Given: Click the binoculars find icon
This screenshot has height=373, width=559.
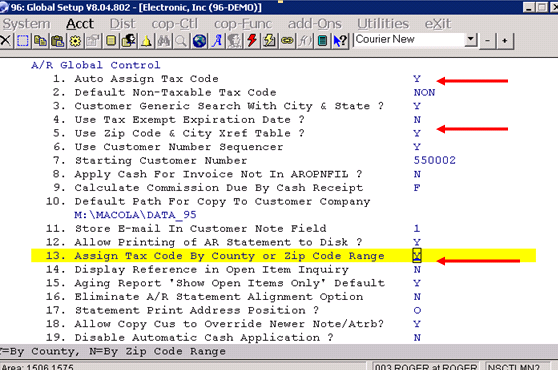Looking at the screenshot, I should tap(164, 41).
